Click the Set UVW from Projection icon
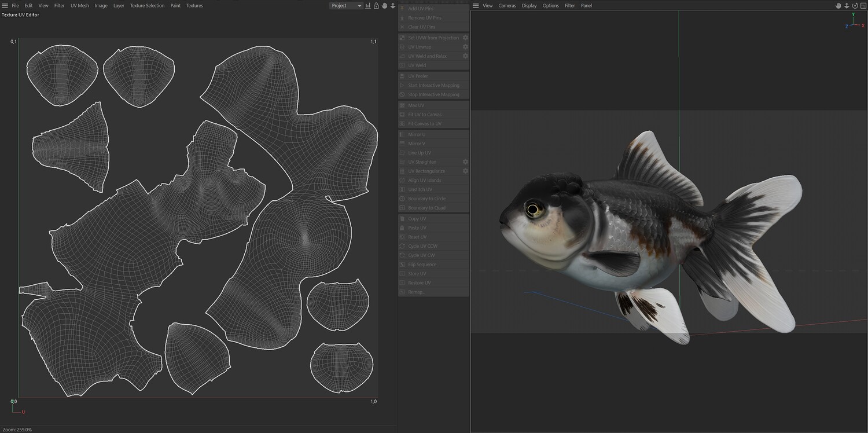This screenshot has height=433, width=868. coord(402,38)
